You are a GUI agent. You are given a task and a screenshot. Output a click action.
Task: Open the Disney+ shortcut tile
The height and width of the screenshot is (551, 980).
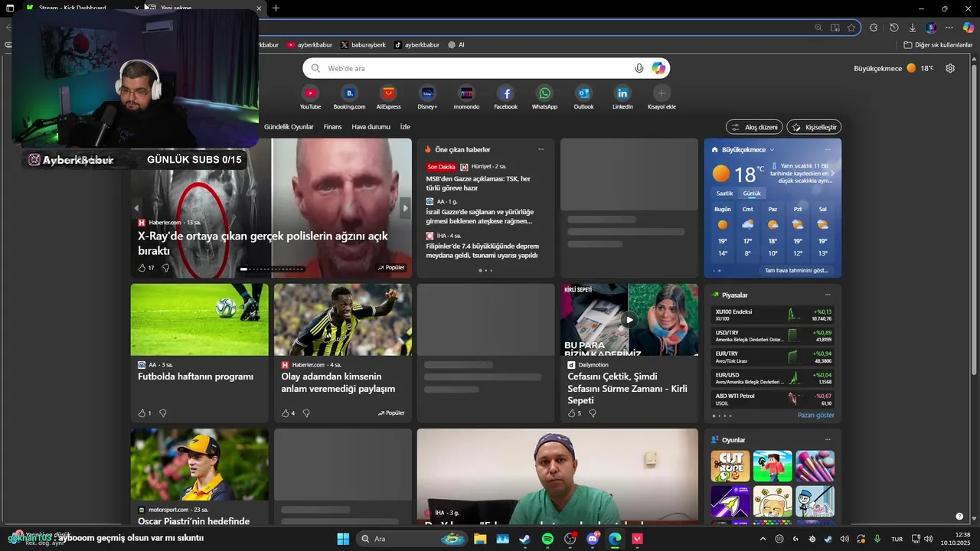[x=427, y=93]
